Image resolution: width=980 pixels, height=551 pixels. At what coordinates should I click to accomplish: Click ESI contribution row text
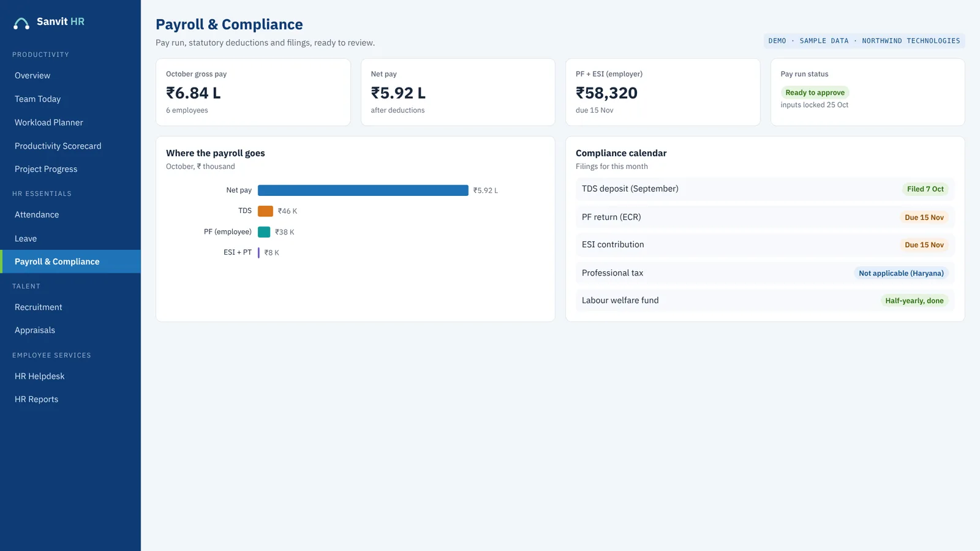click(612, 244)
